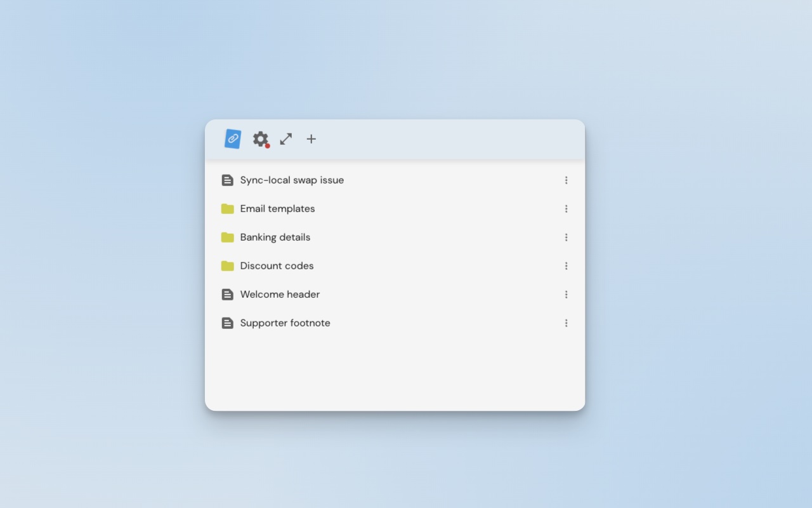Click the red notification badge on settings
812x508 pixels.
(x=267, y=146)
